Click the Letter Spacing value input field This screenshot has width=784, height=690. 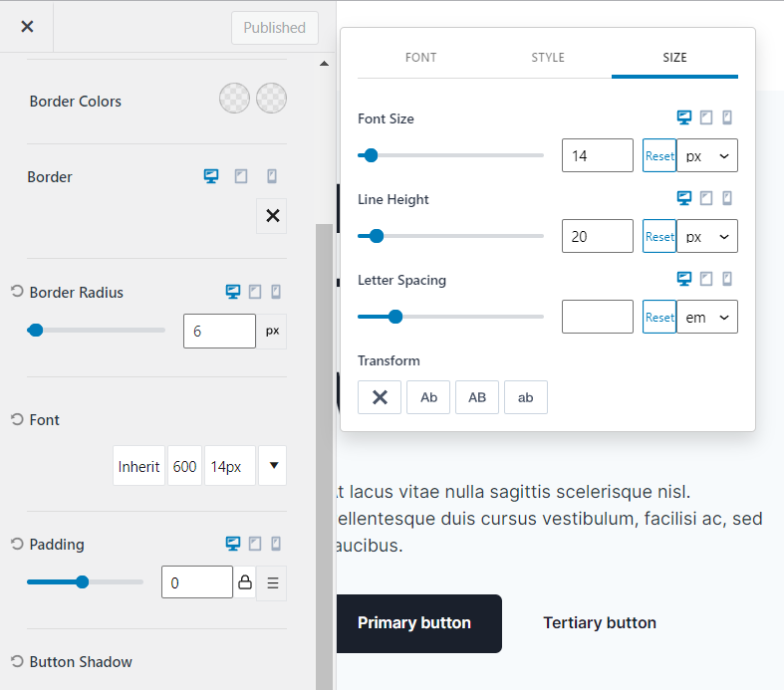(x=597, y=318)
